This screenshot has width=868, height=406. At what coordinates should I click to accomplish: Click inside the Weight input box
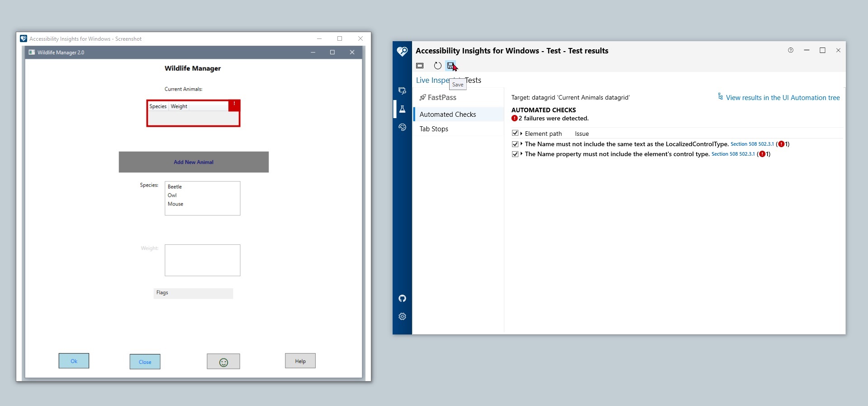coord(202,260)
